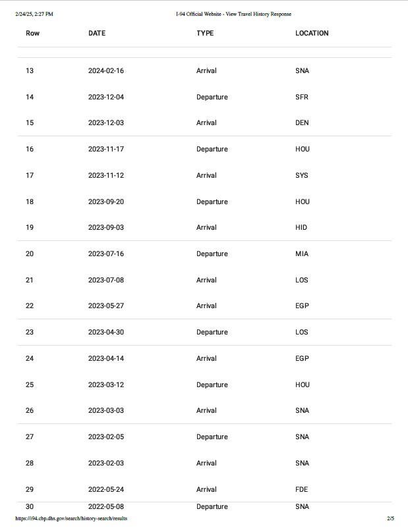The image size is (408, 532).
Task: Select the Arrival type in row 22
Action: pyautogui.click(x=206, y=306)
